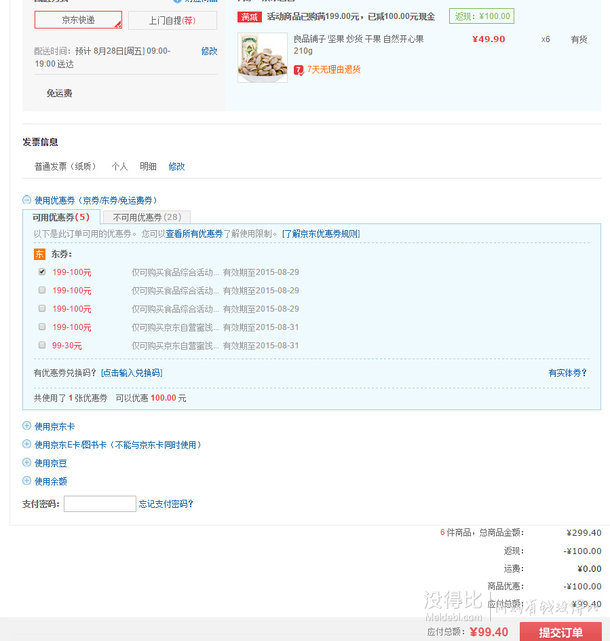Click the discount amount 100.00 元 summary
The image size is (610, 641).
[168, 398]
